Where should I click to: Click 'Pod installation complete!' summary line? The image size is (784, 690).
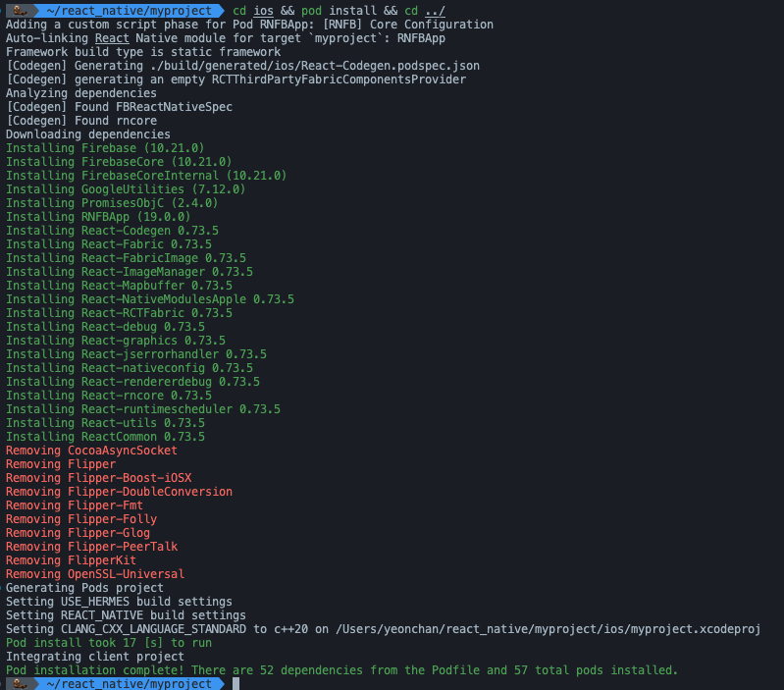click(x=342, y=671)
